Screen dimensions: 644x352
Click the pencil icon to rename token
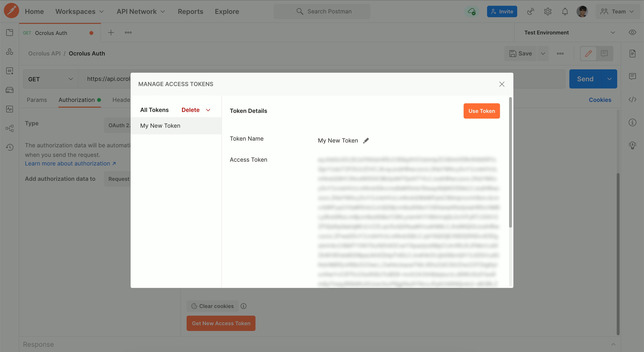(x=366, y=141)
